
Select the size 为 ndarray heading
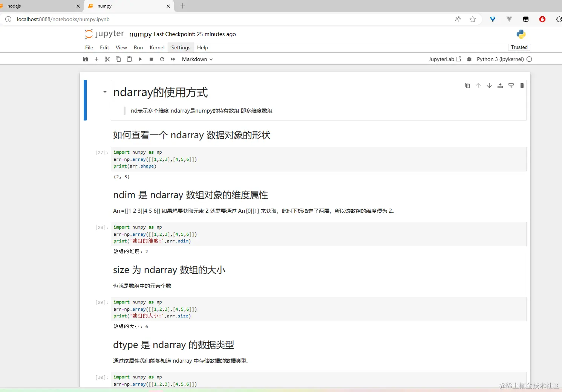point(169,270)
